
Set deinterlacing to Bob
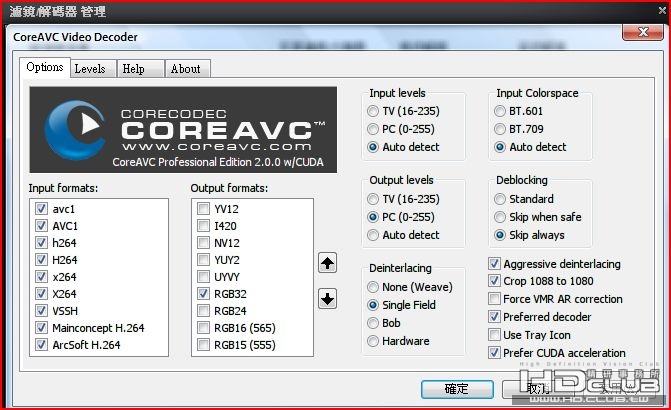[373, 323]
